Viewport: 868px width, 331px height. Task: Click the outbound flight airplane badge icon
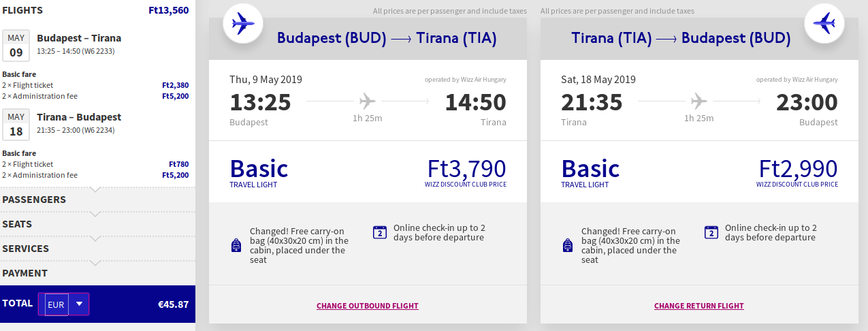tap(243, 23)
